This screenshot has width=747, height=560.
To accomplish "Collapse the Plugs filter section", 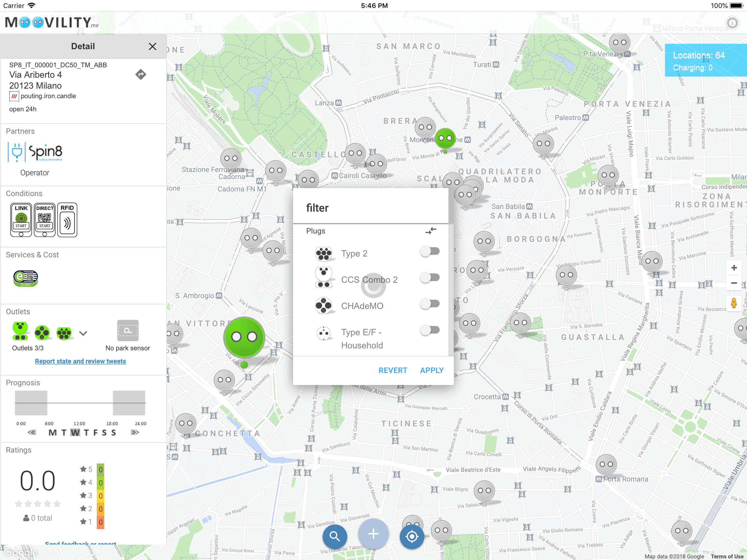I will click(431, 231).
